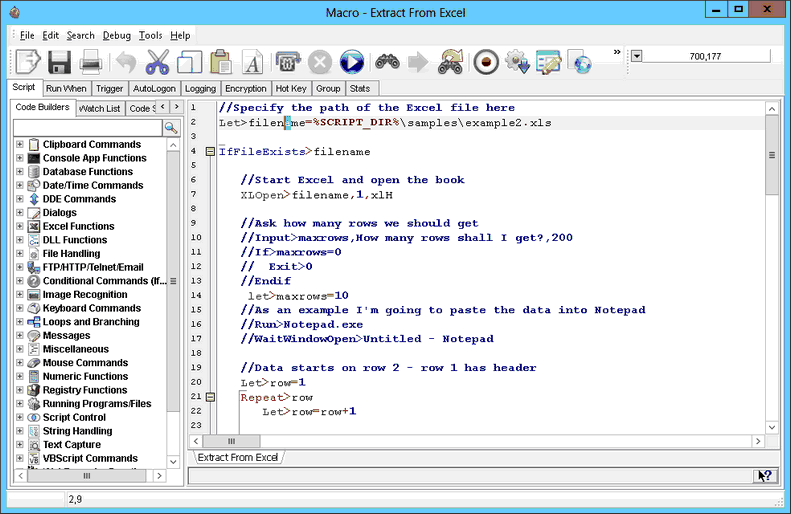Select Keyboard Commands in the tree
The height and width of the screenshot is (514, 791).
click(x=92, y=308)
